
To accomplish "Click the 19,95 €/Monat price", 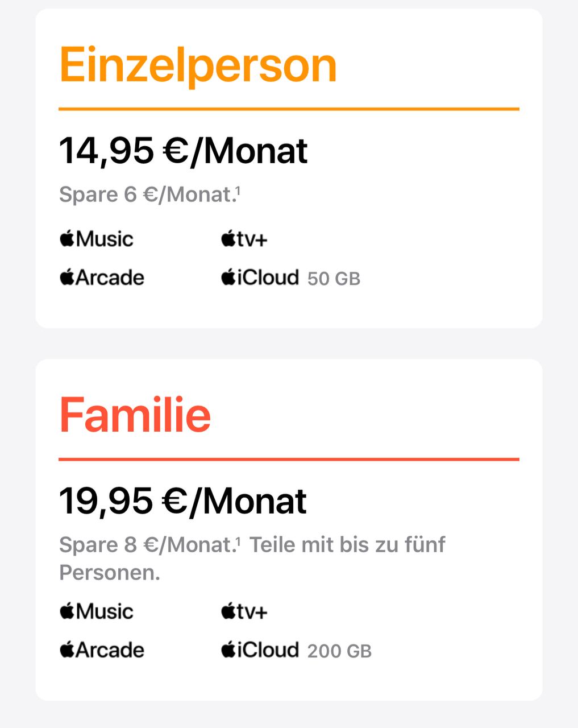I will (183, 501).
